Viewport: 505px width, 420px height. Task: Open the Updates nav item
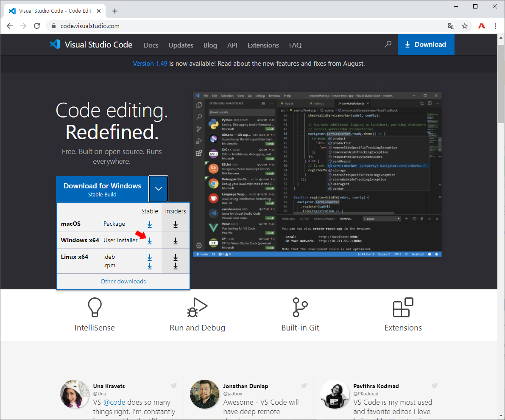click(181, 45)
